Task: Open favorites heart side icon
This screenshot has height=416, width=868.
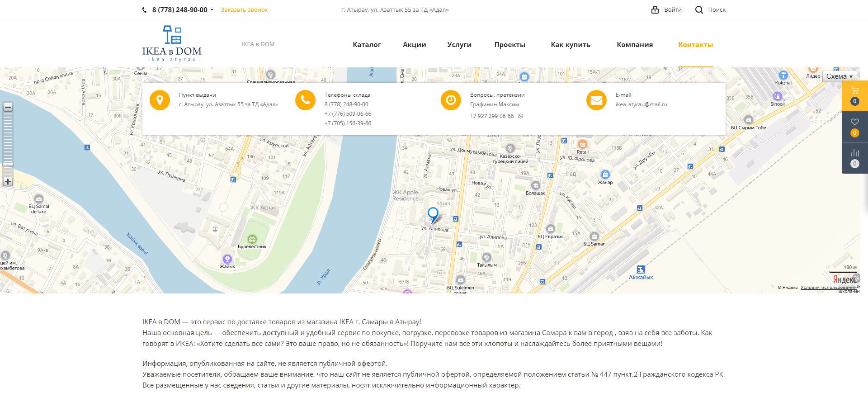Action: point(854,127)
